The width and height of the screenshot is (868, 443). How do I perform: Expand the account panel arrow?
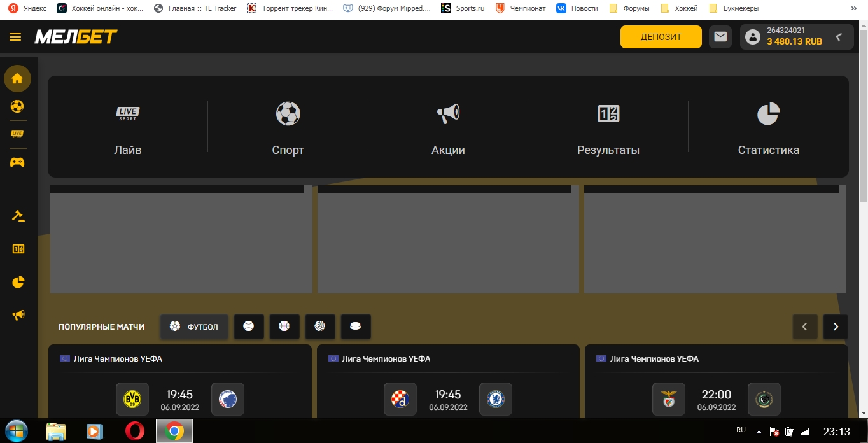point(839,37)
